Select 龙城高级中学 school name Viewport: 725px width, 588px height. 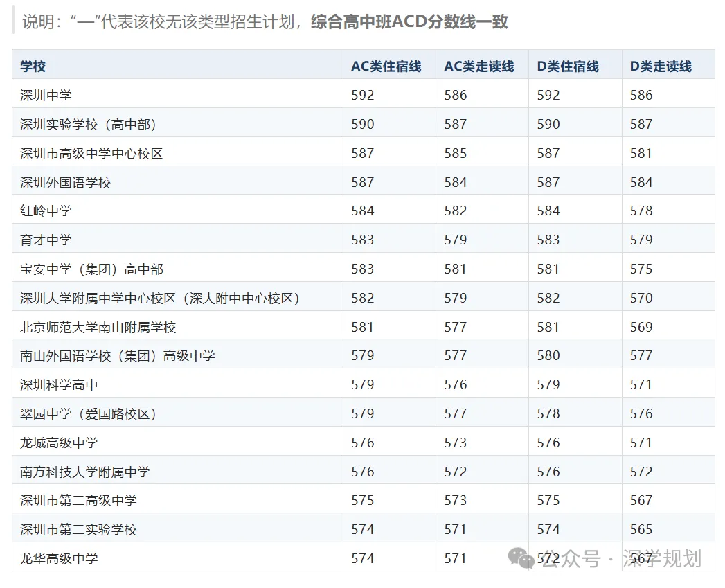(59, 443)
